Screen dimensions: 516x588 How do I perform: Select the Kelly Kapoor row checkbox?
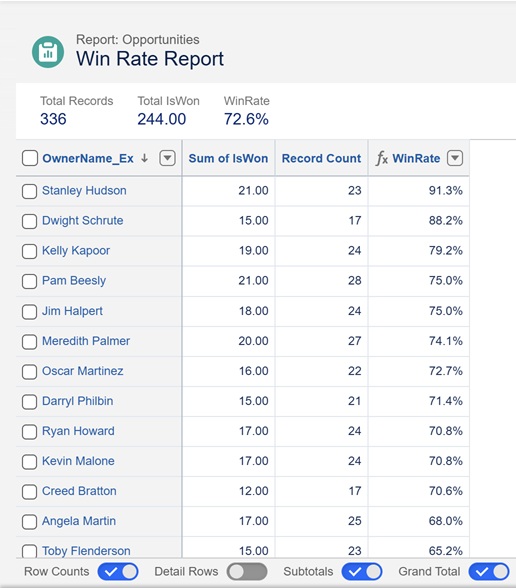(29, 251)
